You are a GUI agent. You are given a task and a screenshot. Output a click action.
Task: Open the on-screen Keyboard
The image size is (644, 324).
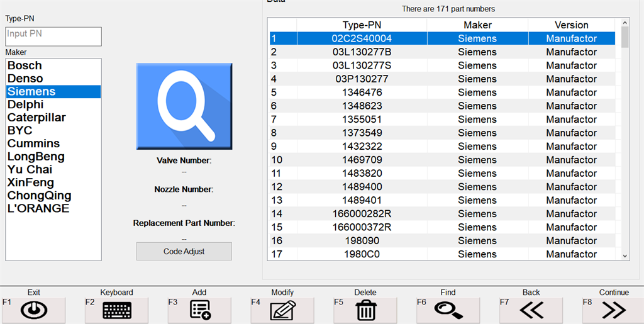[x=116, y=310]
